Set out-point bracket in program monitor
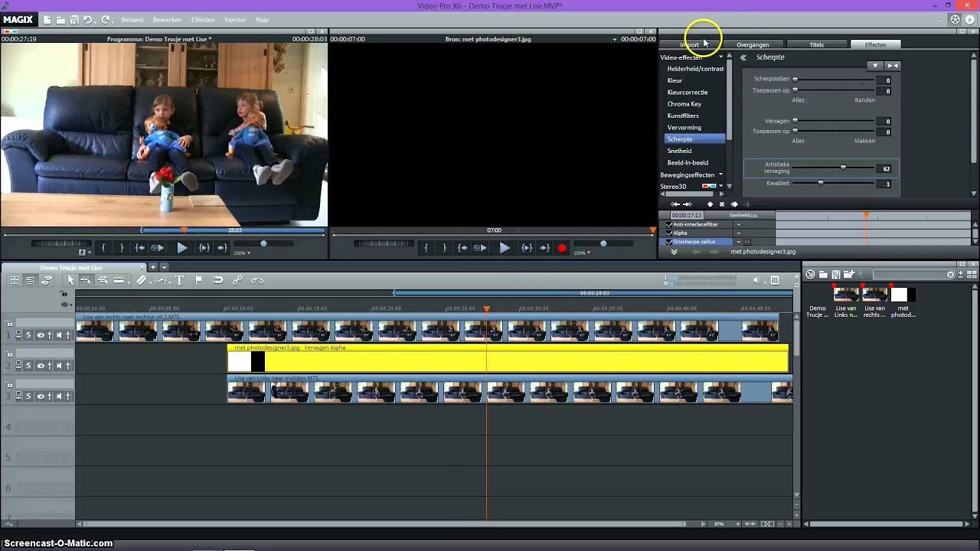 pyautogui.click(x=122, y=247)
